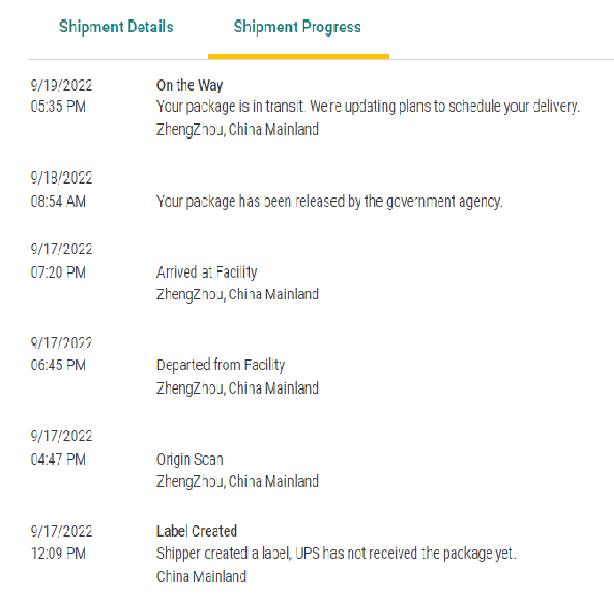This screenshot has width=614, height=599.
Task: Click the 07:20 PM timestamp
Action: 58,272
